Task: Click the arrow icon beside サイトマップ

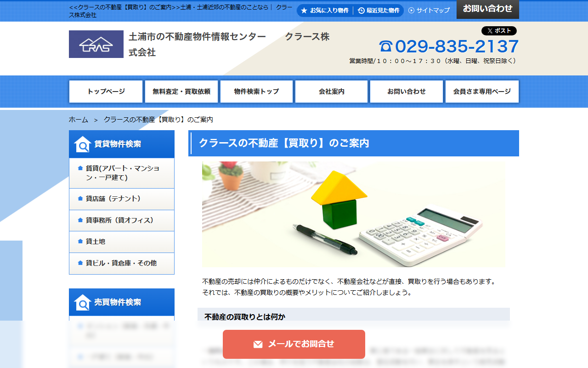Action: point(411,10)
